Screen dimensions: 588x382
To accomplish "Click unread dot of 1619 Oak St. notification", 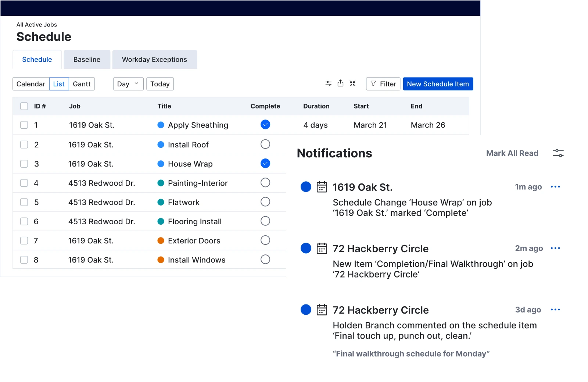I will click(306, 187).
